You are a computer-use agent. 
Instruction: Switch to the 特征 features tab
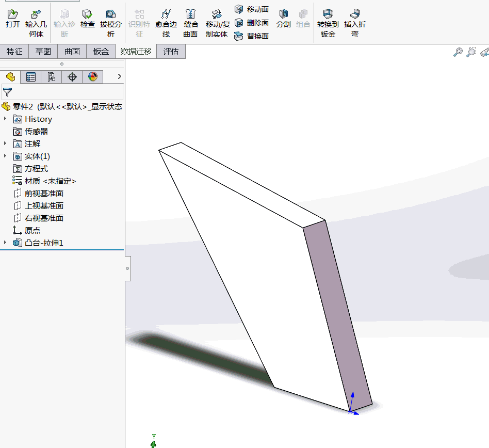click(x=14, y=52)
